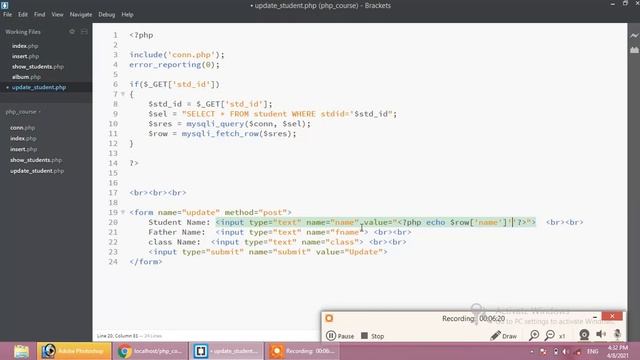Open the Edit menu

(x=23, y=14)
